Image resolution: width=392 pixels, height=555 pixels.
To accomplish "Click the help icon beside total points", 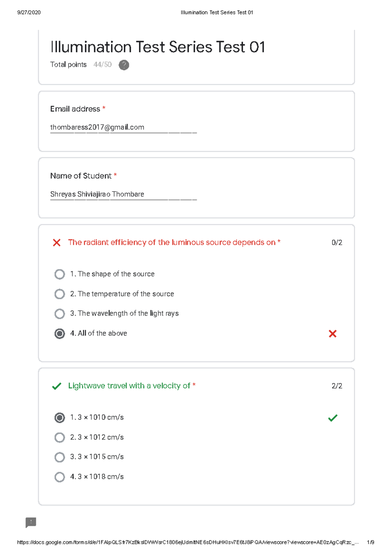I will click(124, 65).
